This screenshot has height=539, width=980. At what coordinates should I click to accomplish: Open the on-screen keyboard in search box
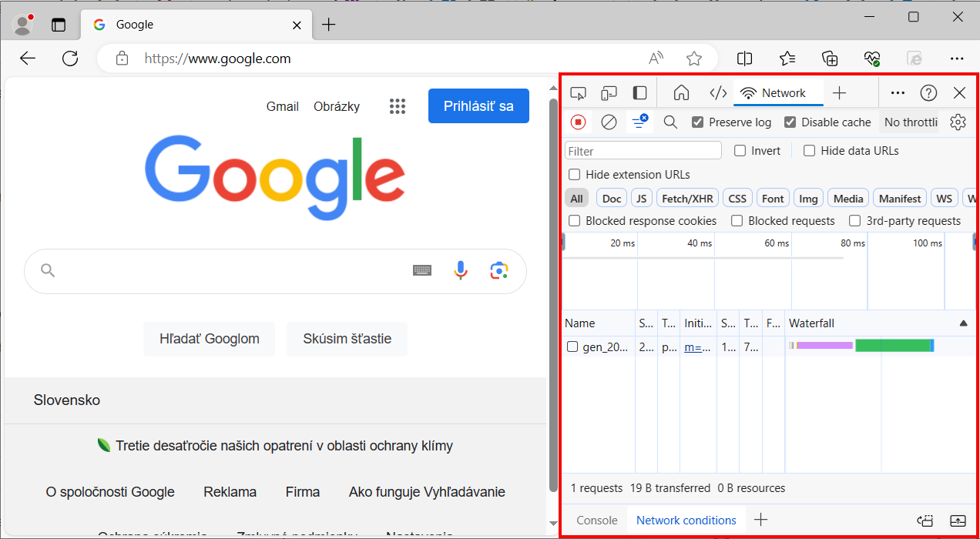point(421,270)
